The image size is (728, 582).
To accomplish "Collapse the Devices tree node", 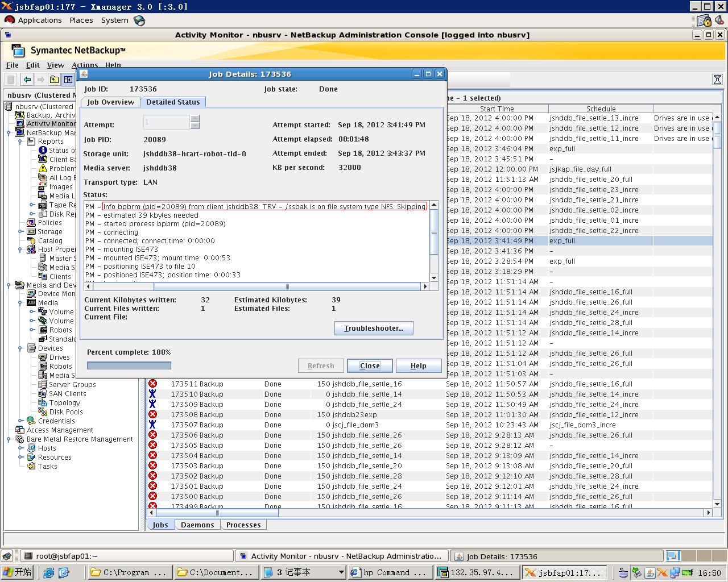I will [20, 348].
